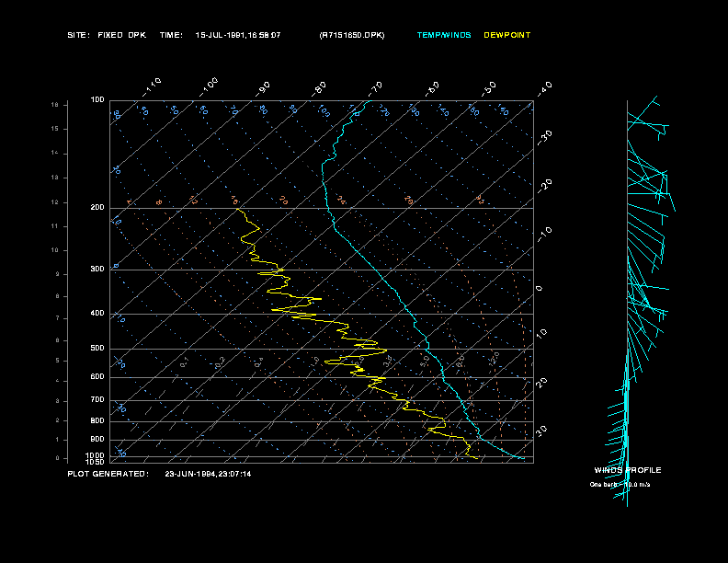Click the 16 km height tick label

pyautogui.click(x=54, y=105)
